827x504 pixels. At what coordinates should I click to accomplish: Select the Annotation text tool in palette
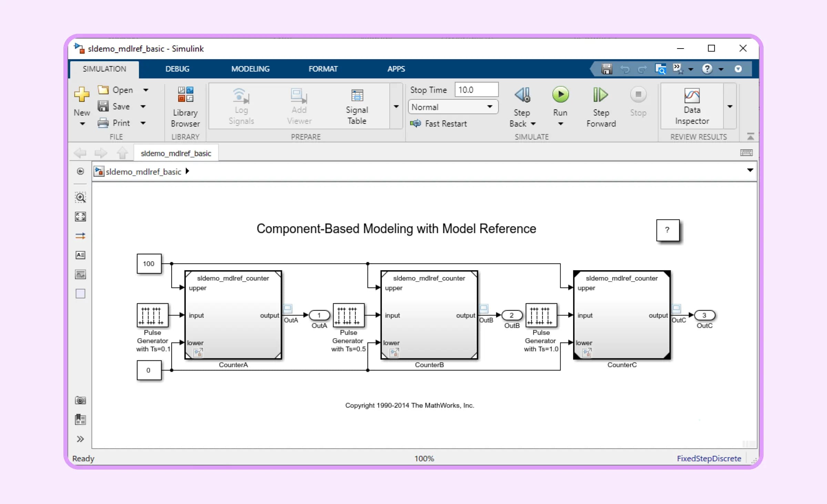pos(80,255)
